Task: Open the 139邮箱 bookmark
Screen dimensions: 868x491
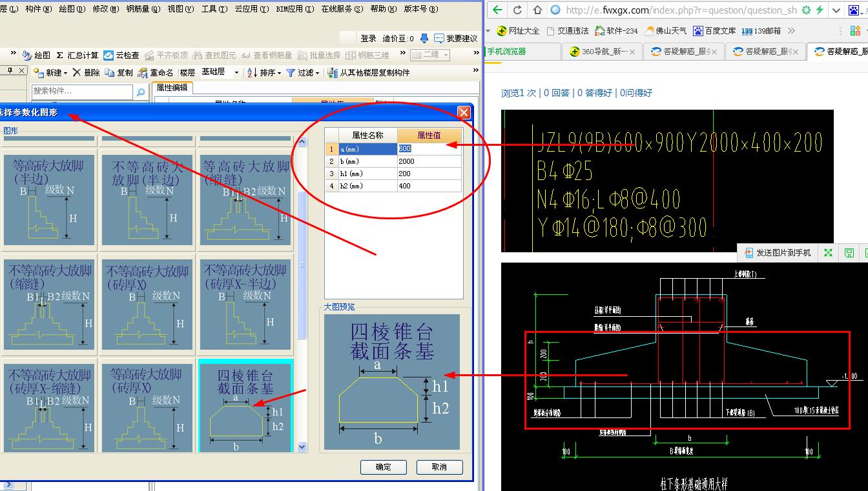Action: tap(761, 31)
